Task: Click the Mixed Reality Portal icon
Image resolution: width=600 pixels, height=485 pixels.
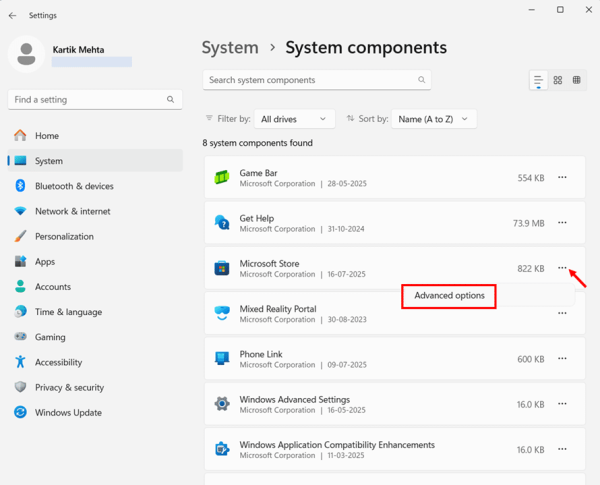Action: (x=222, y=313)
